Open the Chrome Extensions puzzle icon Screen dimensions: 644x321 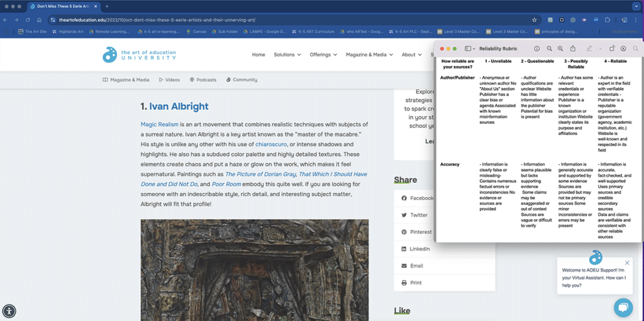pos(608,19)
